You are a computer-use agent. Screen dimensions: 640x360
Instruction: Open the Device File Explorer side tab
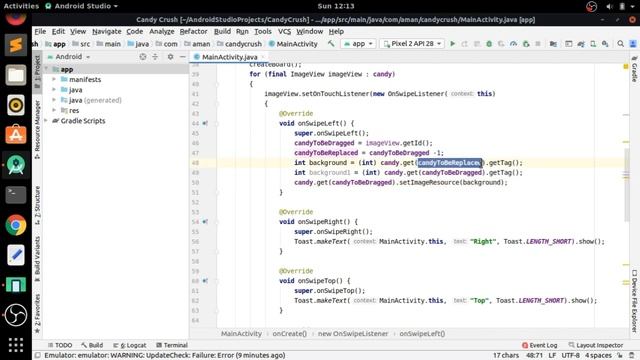click(635, 301)
